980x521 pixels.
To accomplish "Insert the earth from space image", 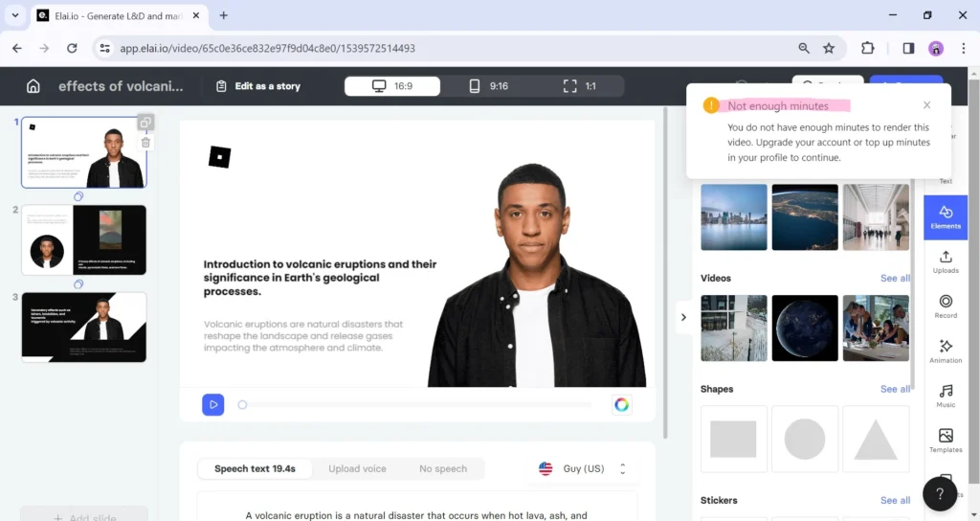I will 805,217.
